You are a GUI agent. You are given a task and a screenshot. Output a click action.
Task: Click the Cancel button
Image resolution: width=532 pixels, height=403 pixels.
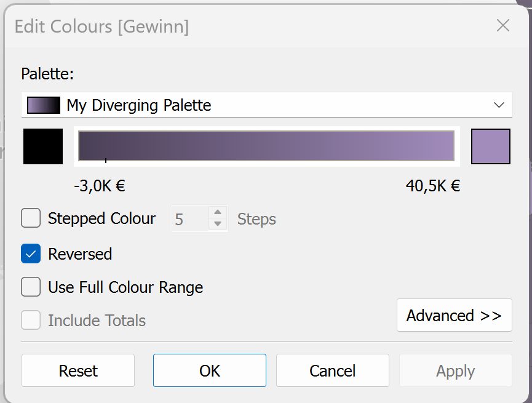click(332, 370)
